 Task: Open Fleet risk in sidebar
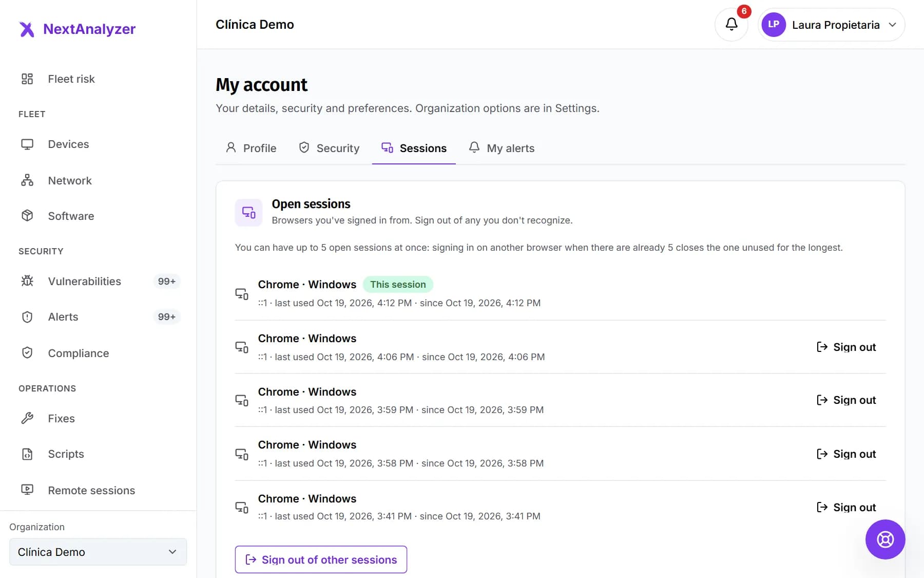tap(98, 79)
